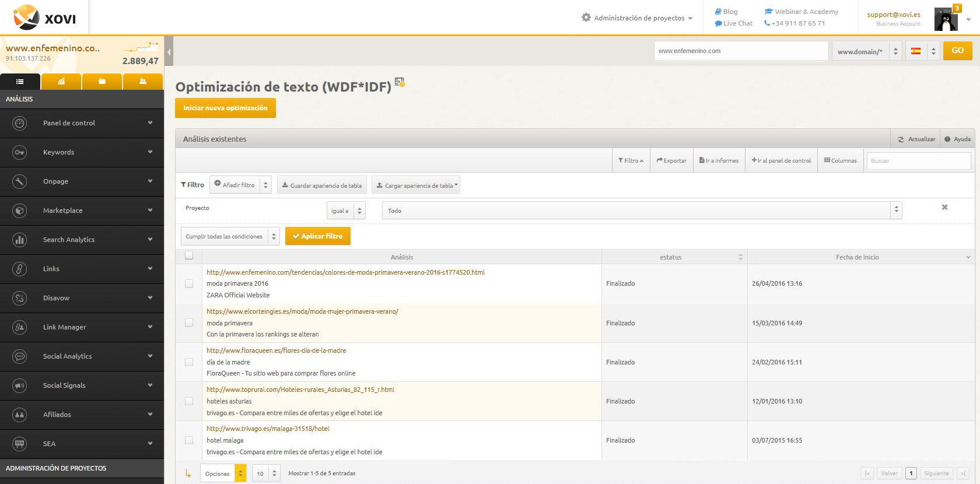Open the Blog link
The width and height of the screenshot is (980, 484).
(x=726, y=12)
